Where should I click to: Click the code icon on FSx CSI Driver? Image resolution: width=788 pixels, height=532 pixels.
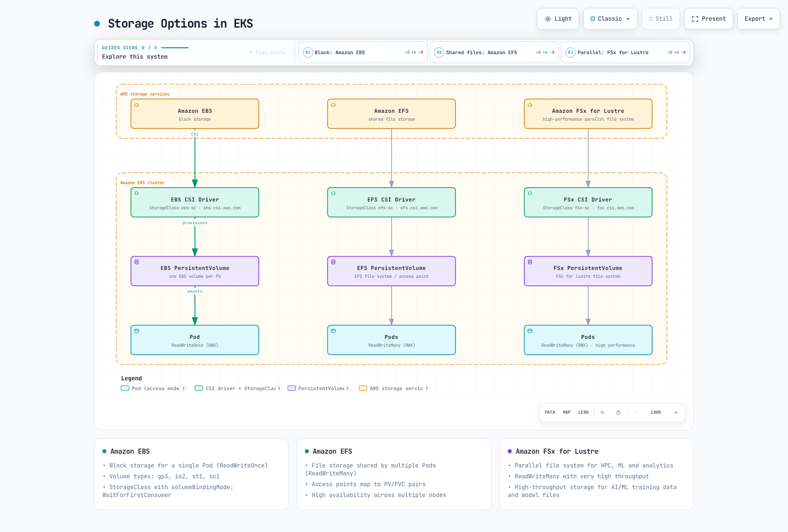(530, 193)
